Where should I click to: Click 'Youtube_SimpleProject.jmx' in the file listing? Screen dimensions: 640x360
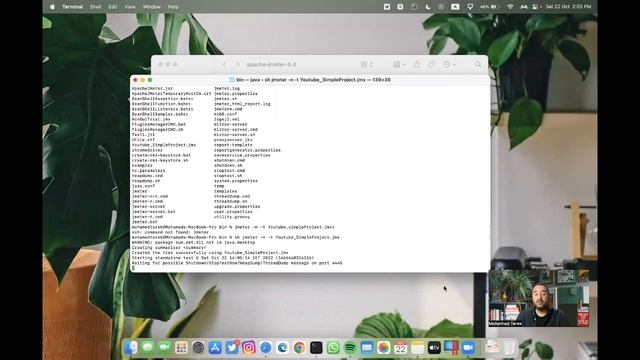tap(164, 145)
